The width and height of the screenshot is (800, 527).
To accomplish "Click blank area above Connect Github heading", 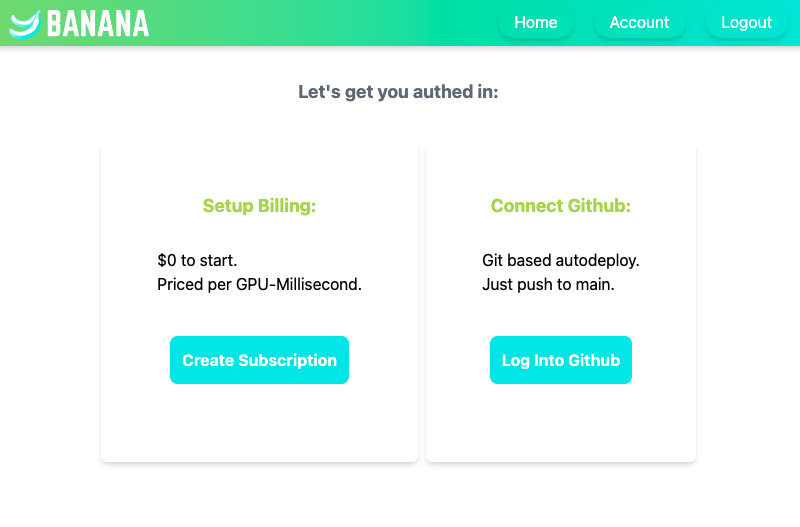I will click(561, 168).
